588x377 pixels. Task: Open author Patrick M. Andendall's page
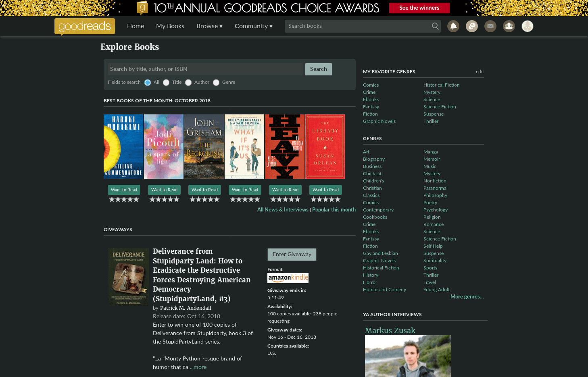[x=186, y=308]
